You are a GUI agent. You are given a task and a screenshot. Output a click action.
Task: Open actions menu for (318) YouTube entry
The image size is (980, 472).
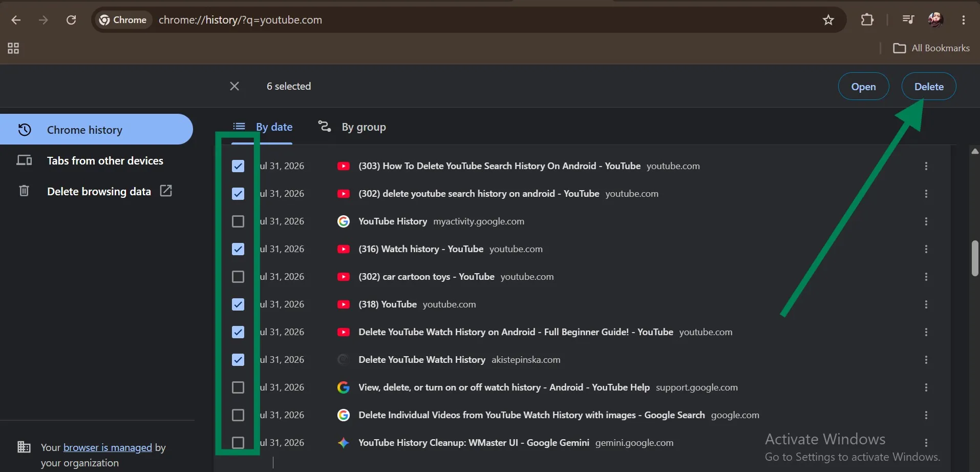[926, 304]
